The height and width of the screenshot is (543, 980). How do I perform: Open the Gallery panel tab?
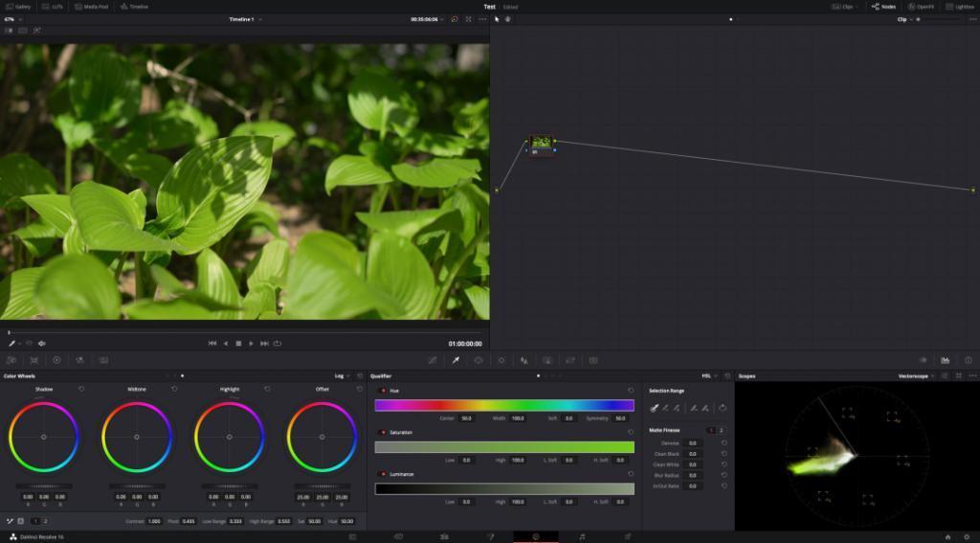click(x=18, y=7)
